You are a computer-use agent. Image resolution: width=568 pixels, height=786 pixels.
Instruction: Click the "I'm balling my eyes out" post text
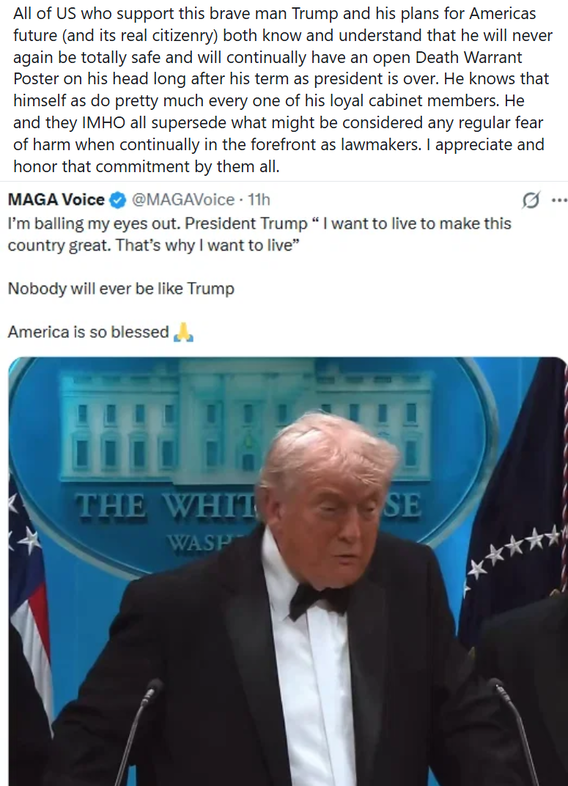(259, 234)
